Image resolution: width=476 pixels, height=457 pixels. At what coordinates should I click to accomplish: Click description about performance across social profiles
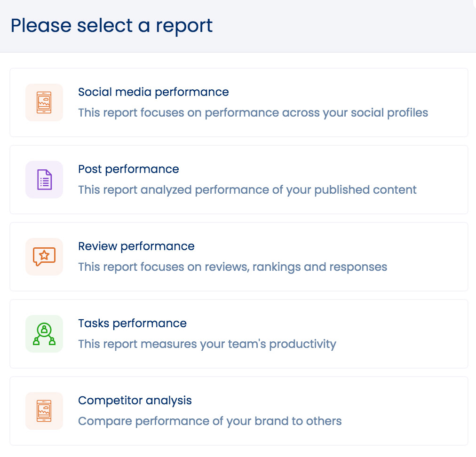(253, 113)
